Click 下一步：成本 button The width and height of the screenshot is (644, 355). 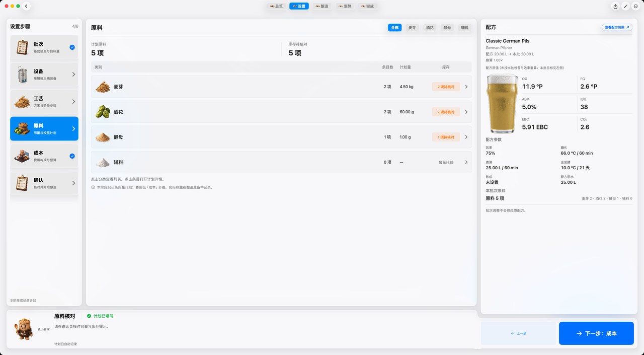point(596,333)
